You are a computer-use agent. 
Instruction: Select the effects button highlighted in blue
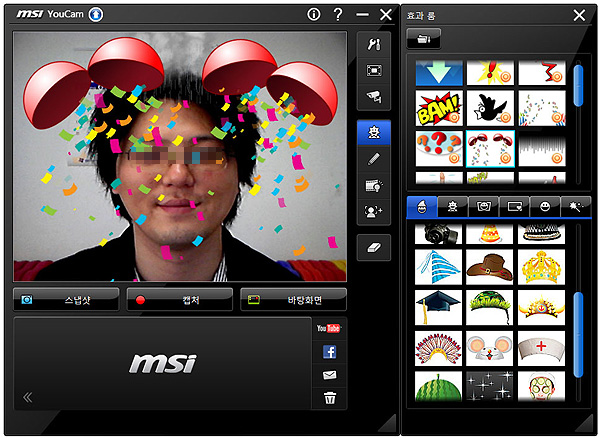373,132
